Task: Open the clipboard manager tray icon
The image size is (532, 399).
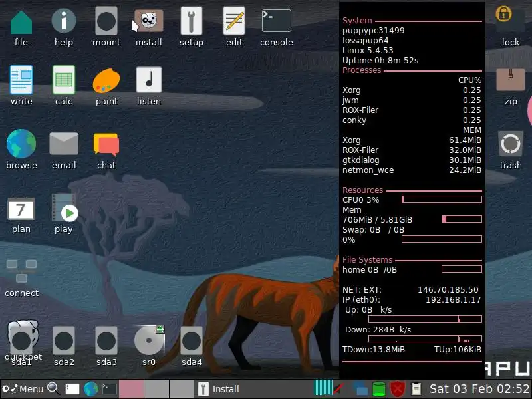Action: (x=416, y=389)
